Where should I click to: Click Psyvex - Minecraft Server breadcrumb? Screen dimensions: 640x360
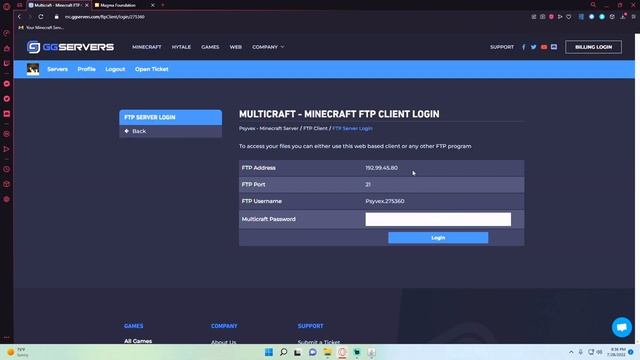tap(269, 129)
